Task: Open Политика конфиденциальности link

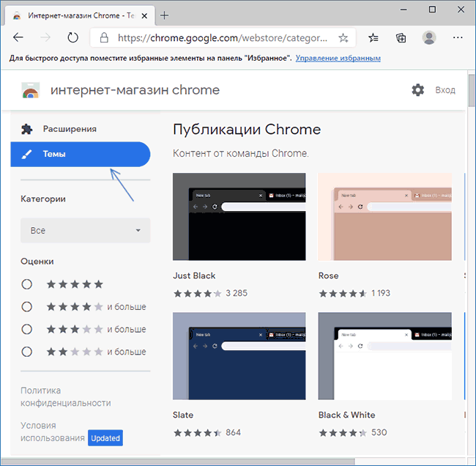Action: click(66, 396)
